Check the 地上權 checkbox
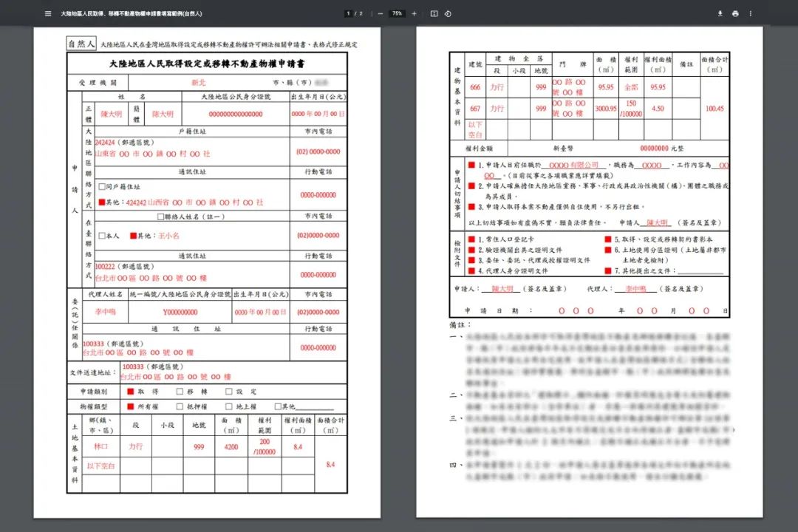 tap(229, 406)
